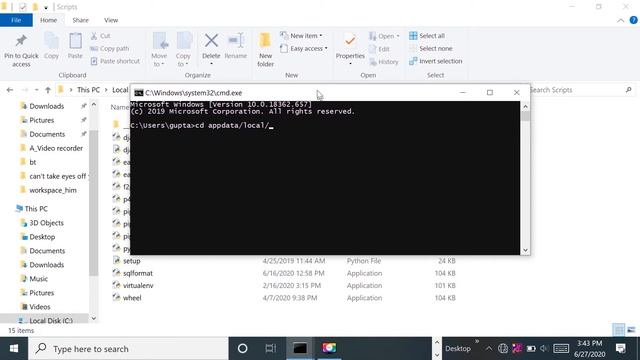Open the Move to ribbon dropdown
640x360 pixels.
point(159,49)
